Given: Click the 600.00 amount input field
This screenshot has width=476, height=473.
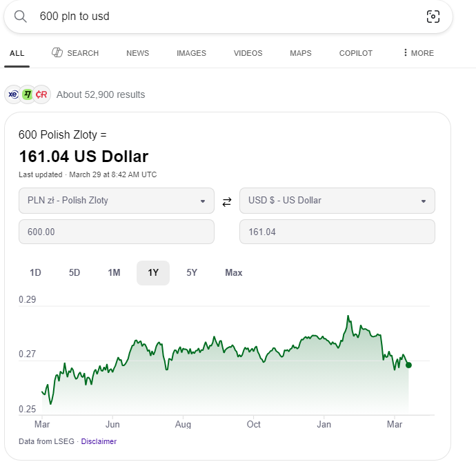Looking at the screenshot, I should [117, 232].
